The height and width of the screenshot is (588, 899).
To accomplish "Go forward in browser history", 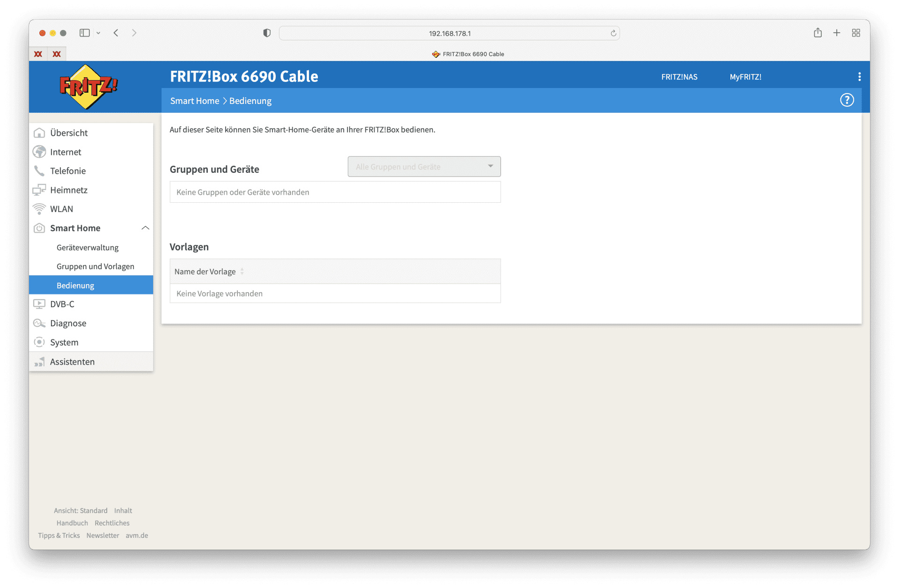I will pos(134,33).
